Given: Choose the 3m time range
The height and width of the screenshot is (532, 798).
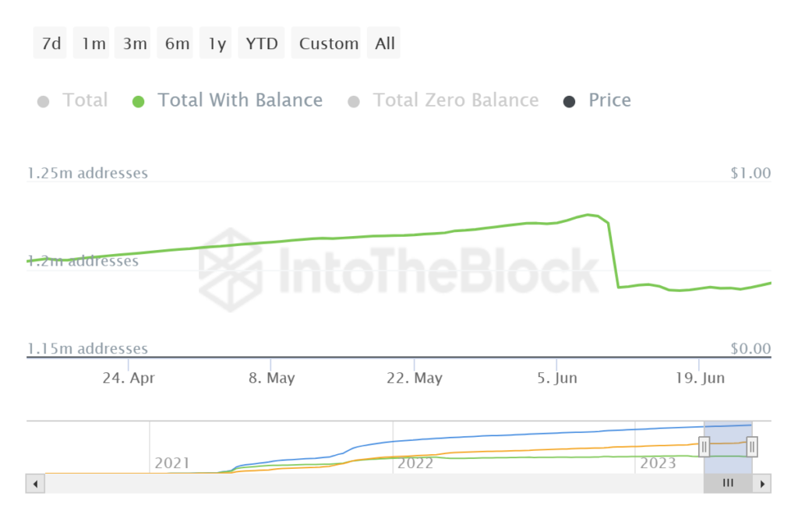Looking at the screenshot, I should [135, 44].
